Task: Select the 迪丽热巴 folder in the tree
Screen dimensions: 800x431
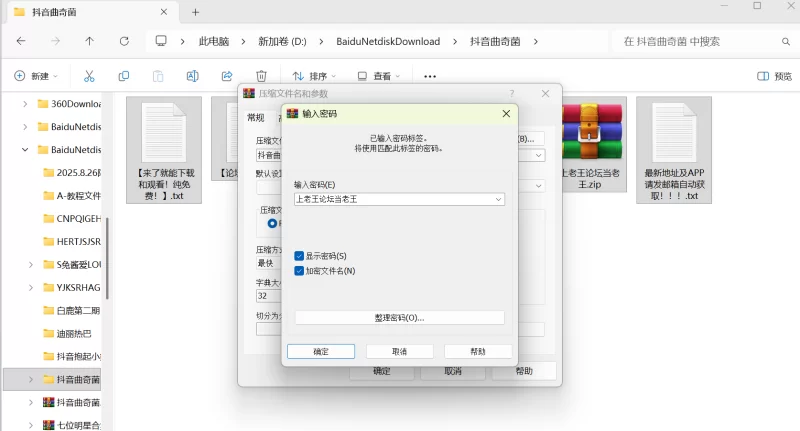Action: click(67, 334)
